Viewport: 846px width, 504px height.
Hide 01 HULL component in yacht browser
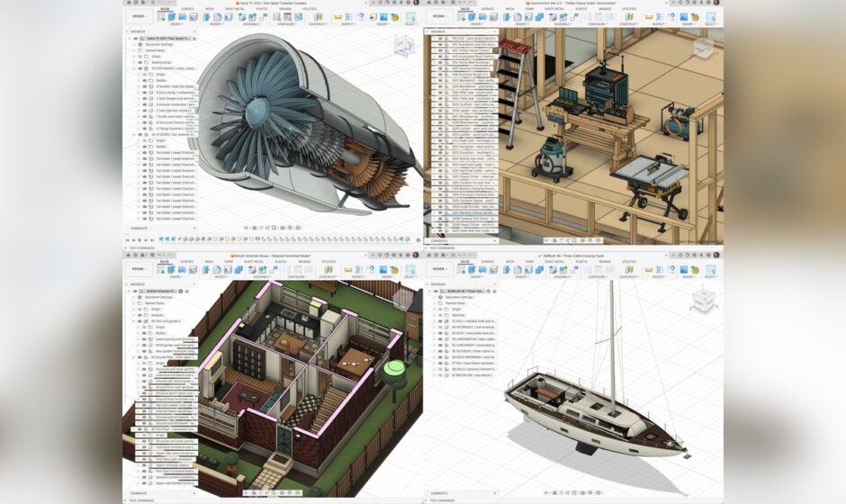[x=440, y=321]
